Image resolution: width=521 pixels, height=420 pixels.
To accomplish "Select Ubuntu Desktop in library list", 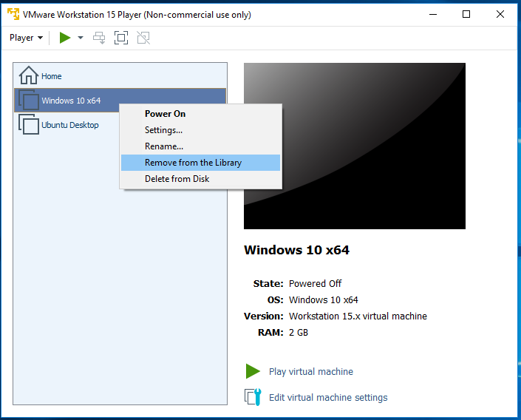I will (x=70, y=125).
